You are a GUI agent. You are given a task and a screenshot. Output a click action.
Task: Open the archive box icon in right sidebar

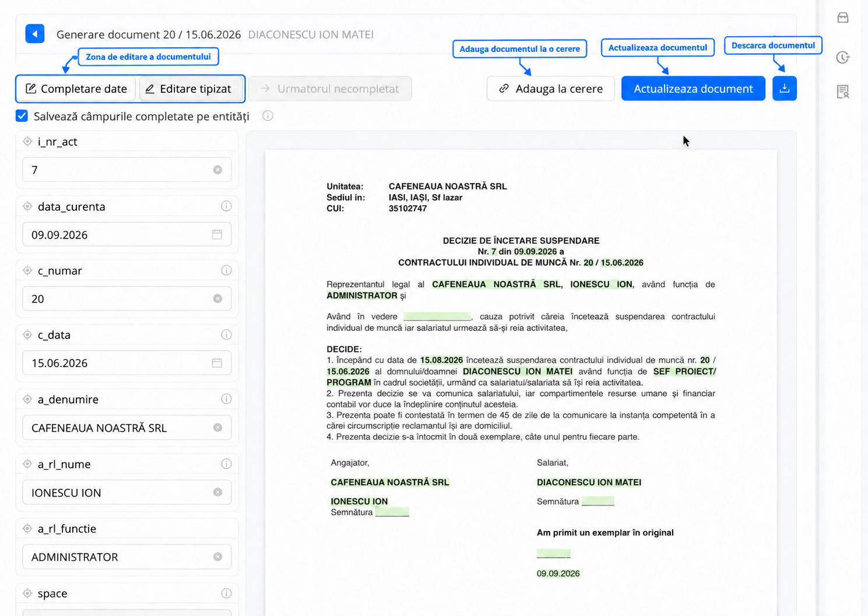tap(843, 17)
